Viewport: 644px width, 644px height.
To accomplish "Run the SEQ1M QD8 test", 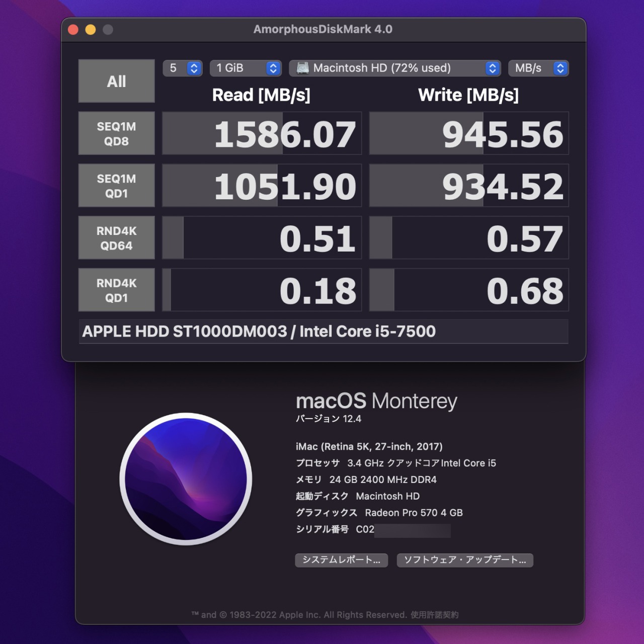I will (x=116, y=133).
